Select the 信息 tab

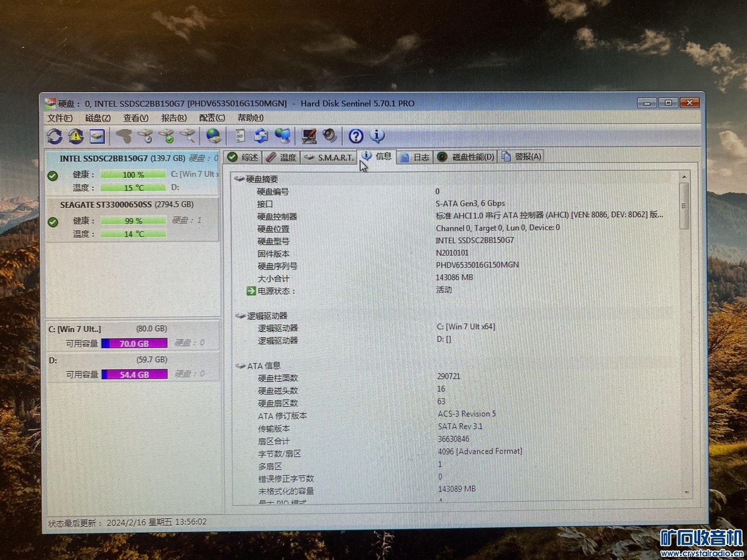[377, 156]
